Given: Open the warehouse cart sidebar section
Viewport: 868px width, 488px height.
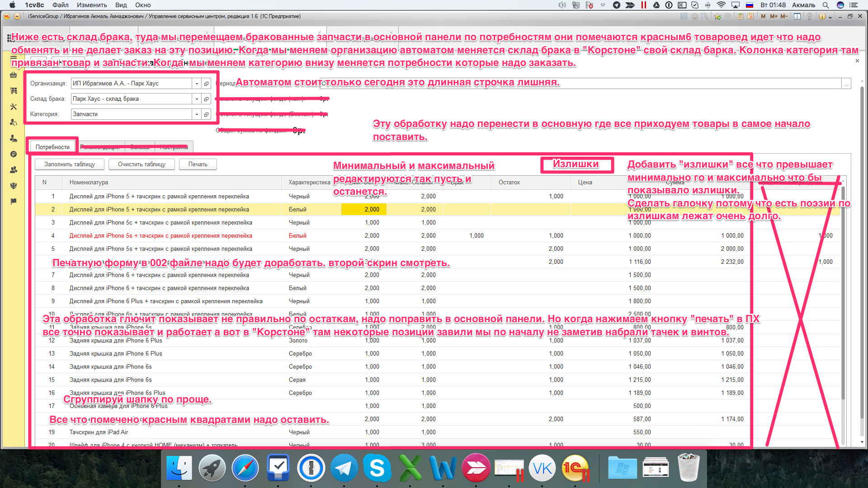Looking at the screenshot, I should point(14,91).
